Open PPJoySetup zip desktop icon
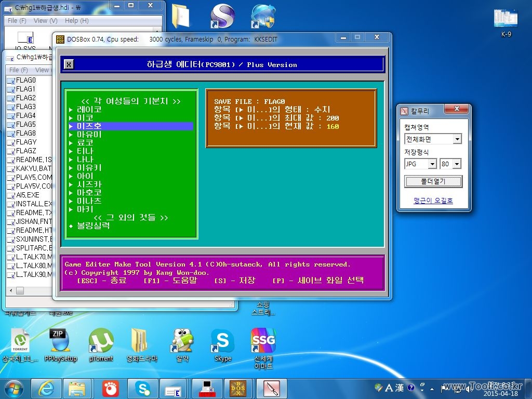 tap(61, 345)
